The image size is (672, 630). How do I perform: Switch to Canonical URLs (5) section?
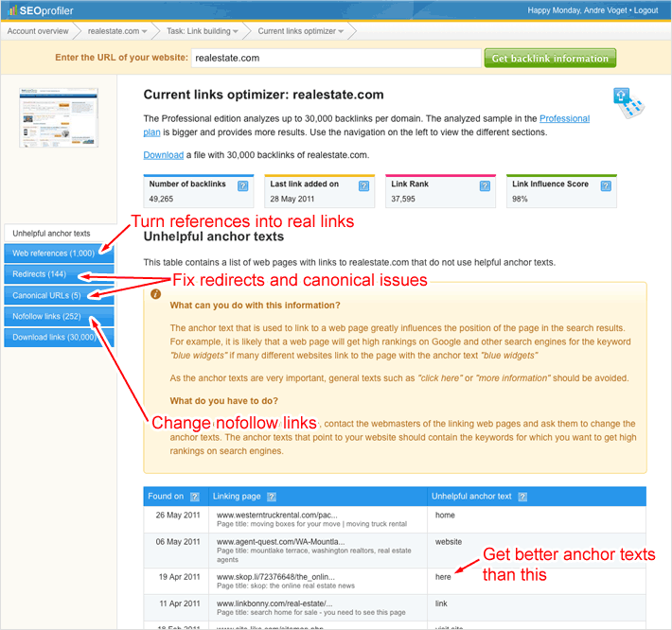coord(59,295)
